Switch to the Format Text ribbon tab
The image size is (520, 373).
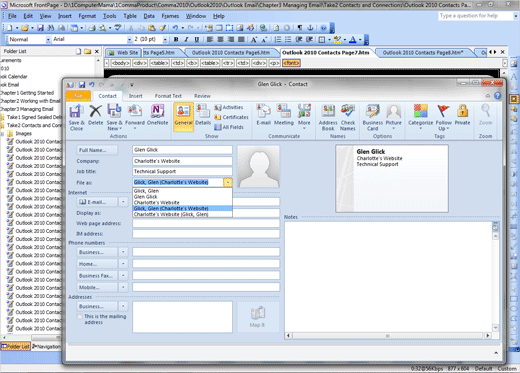(168, 96)
